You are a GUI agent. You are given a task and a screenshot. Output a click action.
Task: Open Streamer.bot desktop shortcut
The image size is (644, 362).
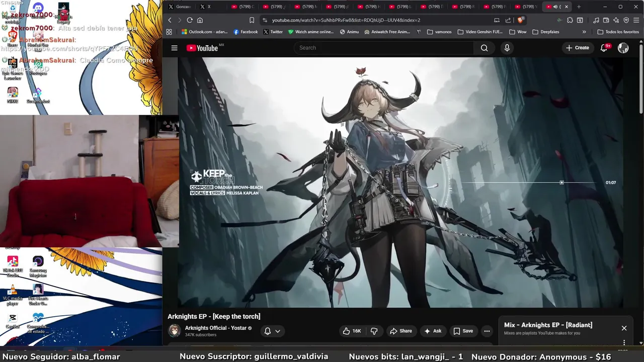click(38, 96)
